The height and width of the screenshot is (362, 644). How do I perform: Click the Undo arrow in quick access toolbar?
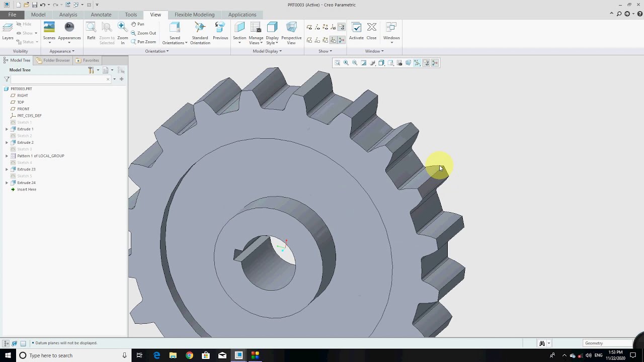pos(42,5)
